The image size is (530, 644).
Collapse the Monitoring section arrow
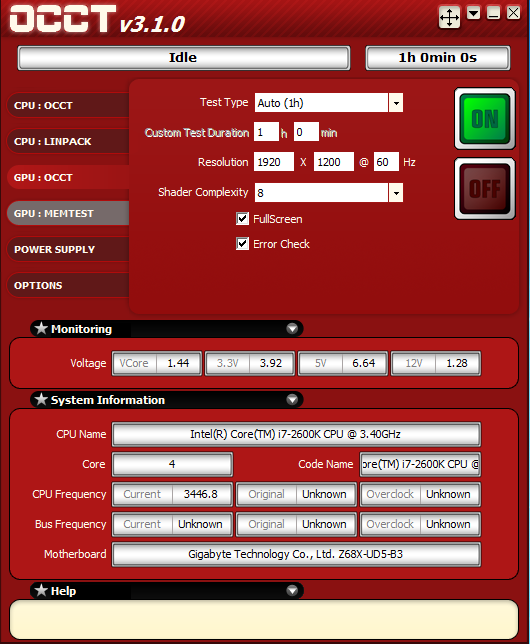click(292, 329)
